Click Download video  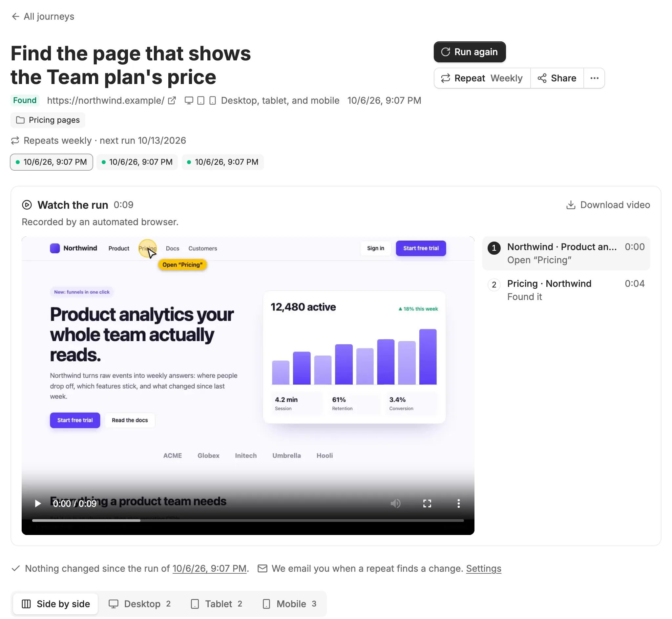tap(608, 205)
